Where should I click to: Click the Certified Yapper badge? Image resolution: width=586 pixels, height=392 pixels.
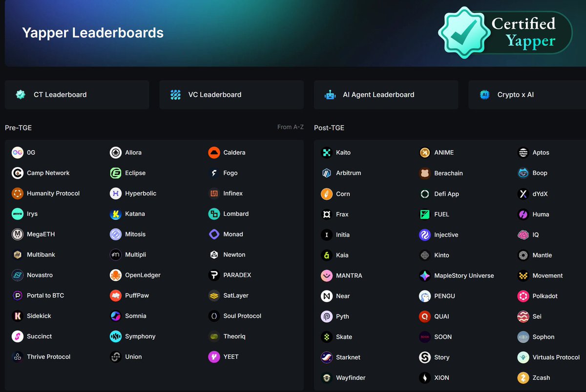(505, 32)
